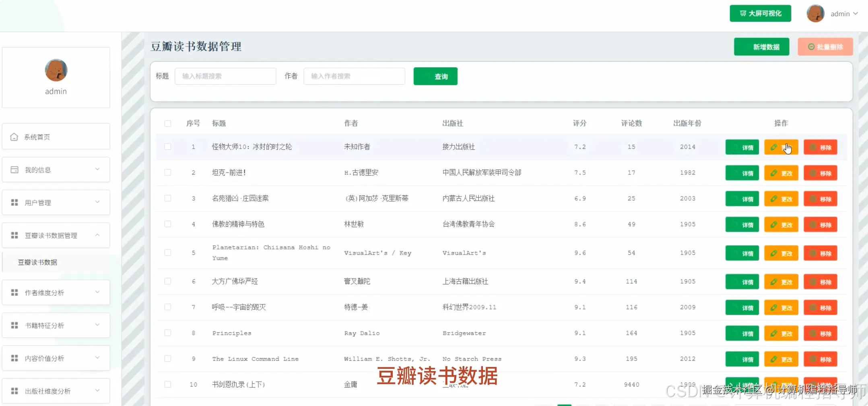Viewport: 868px width, 406px height.
Task: Click the grid icon beside 出版社维度分析
Action: [14, 391]
